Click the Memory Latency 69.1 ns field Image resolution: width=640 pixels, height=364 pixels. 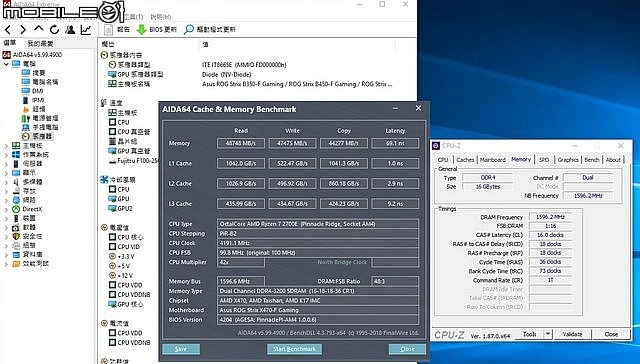tap(395, 143)
